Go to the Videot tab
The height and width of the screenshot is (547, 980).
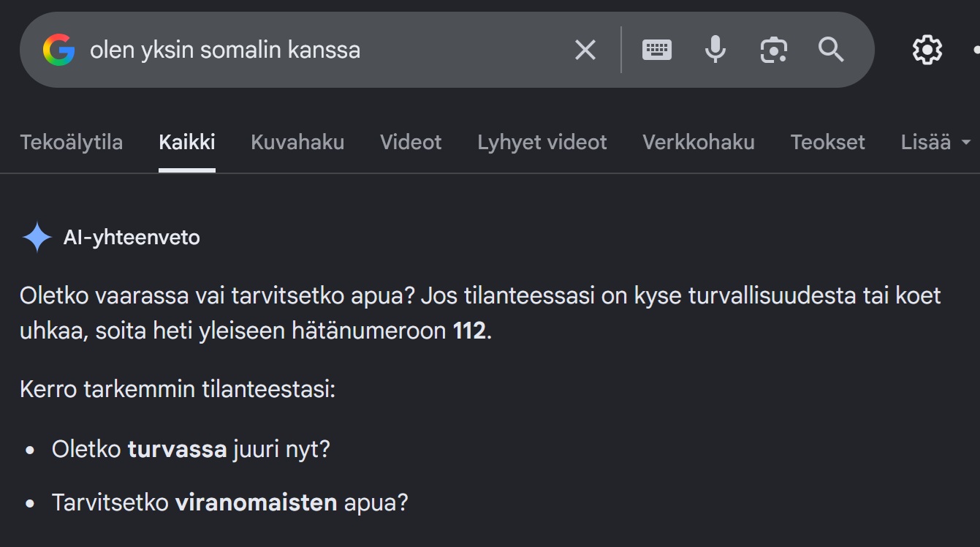click(x=411, y=142)
